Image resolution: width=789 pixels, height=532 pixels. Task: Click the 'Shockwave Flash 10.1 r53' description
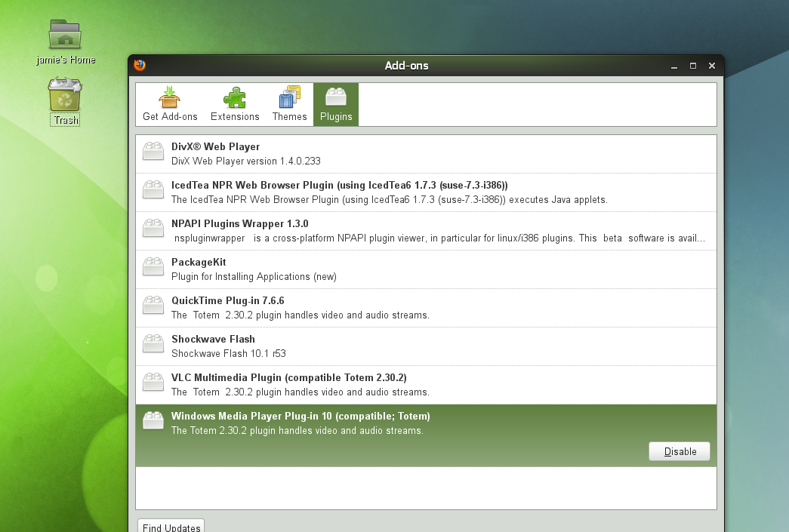(x=229, y=353)
